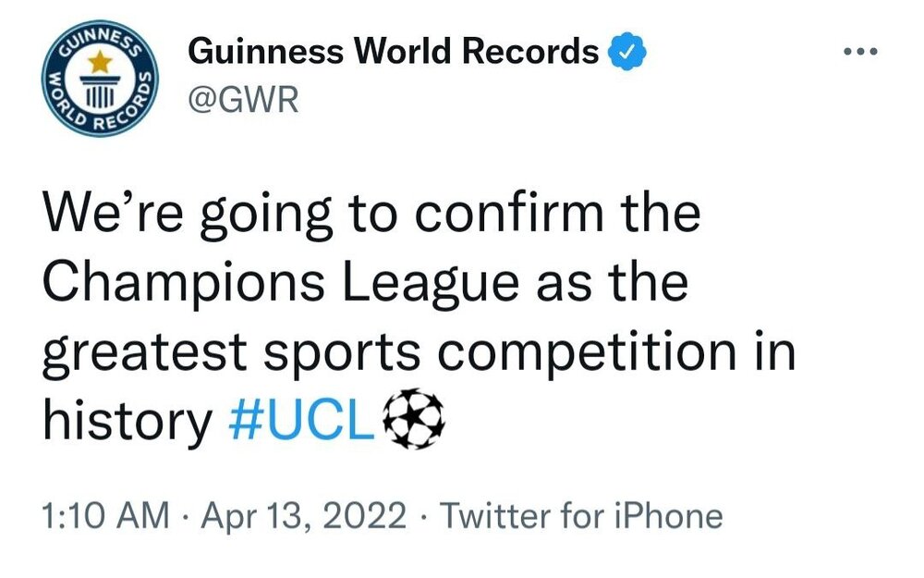The width and height of the screenshot is (924, 578).
Task: Open the "Twitter for iPhone" source link
Action: coord(580,516)
